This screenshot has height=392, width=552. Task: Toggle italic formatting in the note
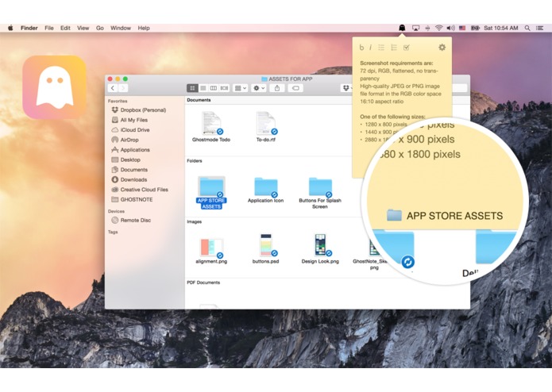[370, 48]
